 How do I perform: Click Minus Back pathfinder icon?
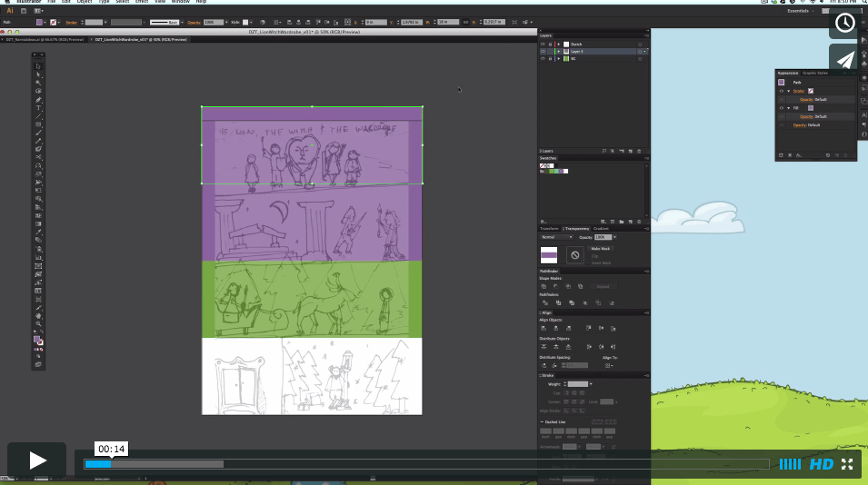tap(612, 303)
